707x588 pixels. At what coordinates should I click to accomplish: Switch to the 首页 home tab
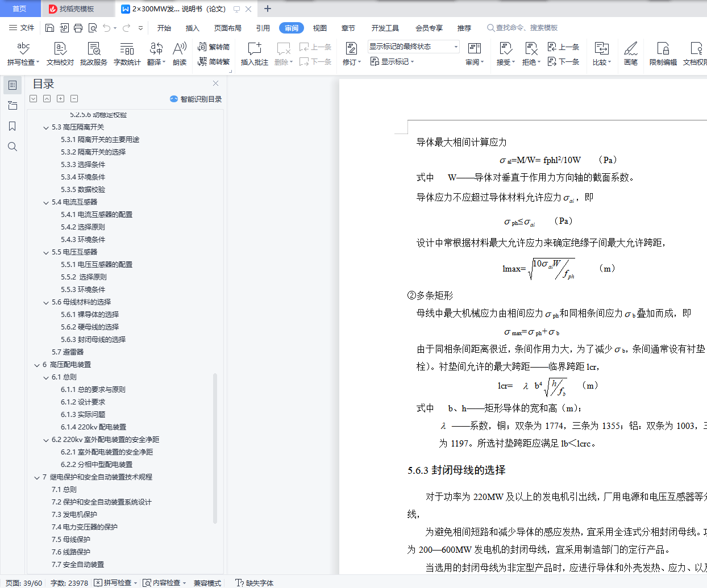(19, 9)
